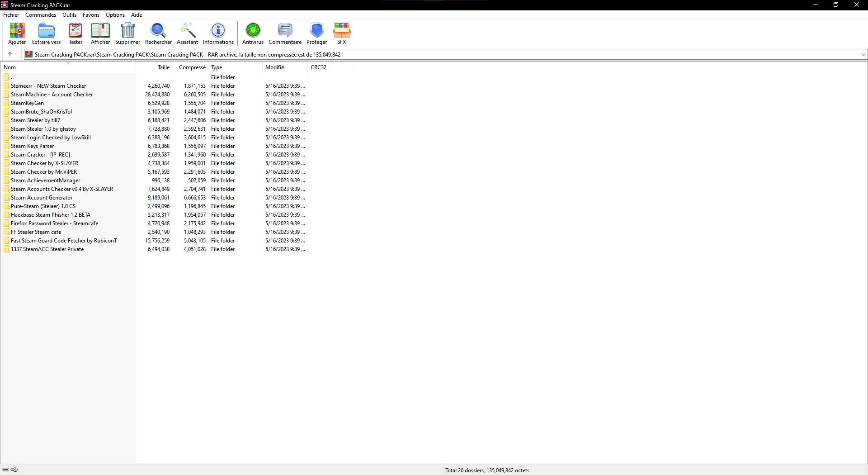Open the Favoris menu
This screenshot has width=868, height=475.
click(91, 15)
